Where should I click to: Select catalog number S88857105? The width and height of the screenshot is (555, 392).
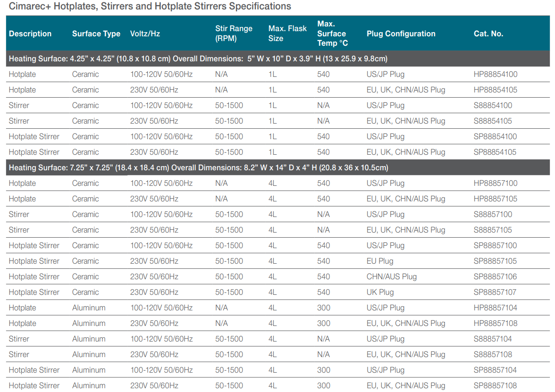click(493, 230)
